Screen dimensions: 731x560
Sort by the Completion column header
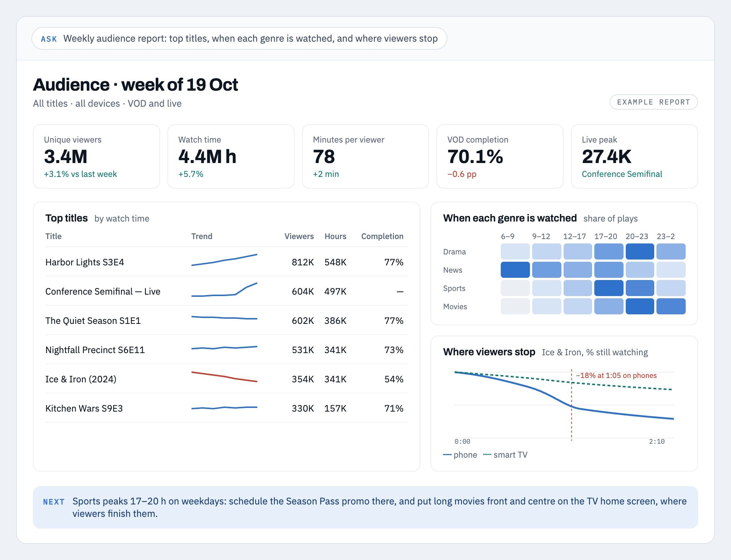pyautogui.click(x=382, y=236)
